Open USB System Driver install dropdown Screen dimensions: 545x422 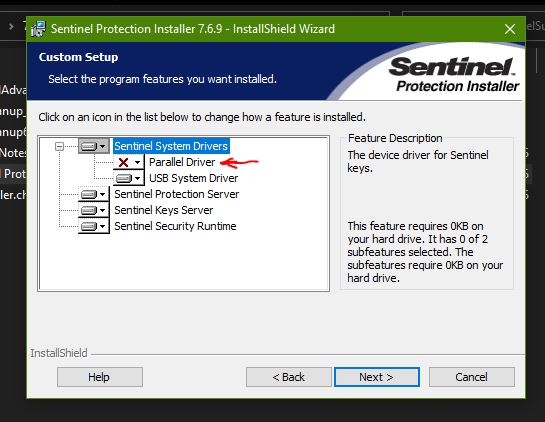[129, 178]
